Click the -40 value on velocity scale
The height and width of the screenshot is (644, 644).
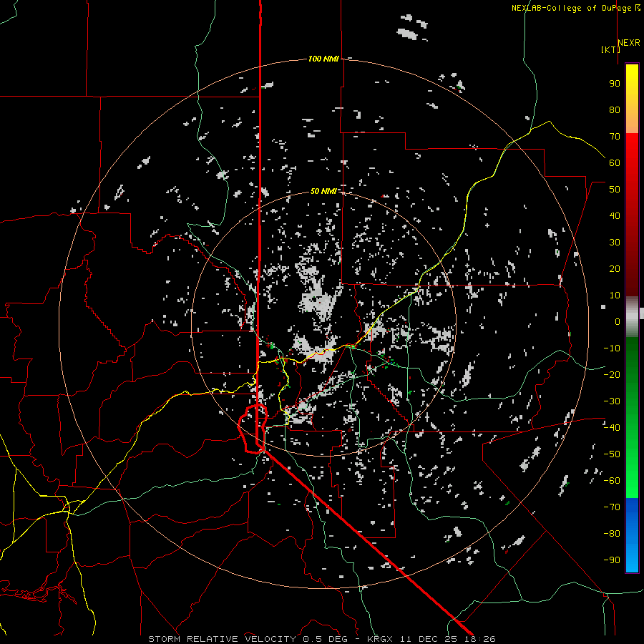tap(612, 428)
